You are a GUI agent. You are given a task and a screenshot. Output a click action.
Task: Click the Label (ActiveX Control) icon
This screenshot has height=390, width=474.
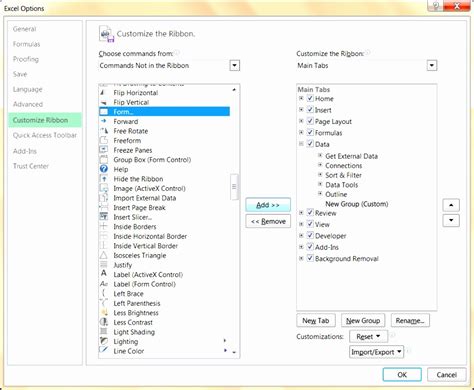pyautogui.click(x=104, y=274)
